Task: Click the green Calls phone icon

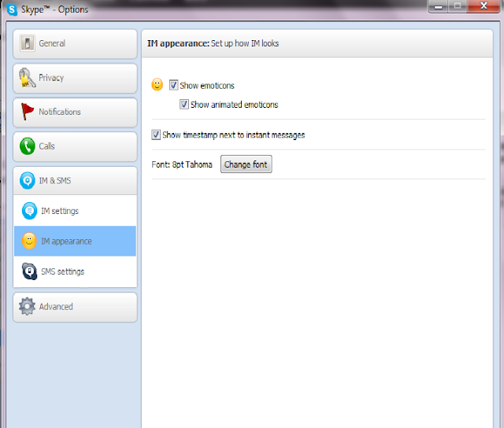Action: [x=28, y=146]
